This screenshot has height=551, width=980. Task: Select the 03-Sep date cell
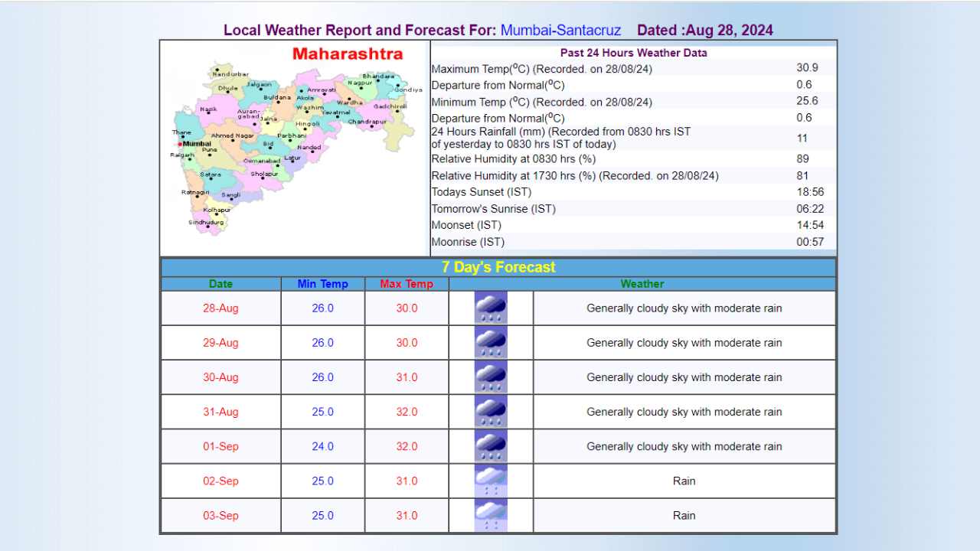(x=220, y=516)
